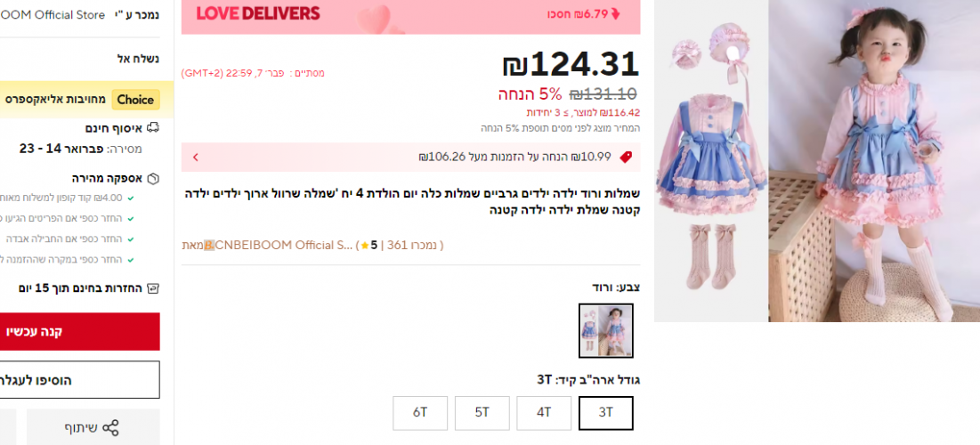
Task: Select size 5T option
Action: pos(482,413)
